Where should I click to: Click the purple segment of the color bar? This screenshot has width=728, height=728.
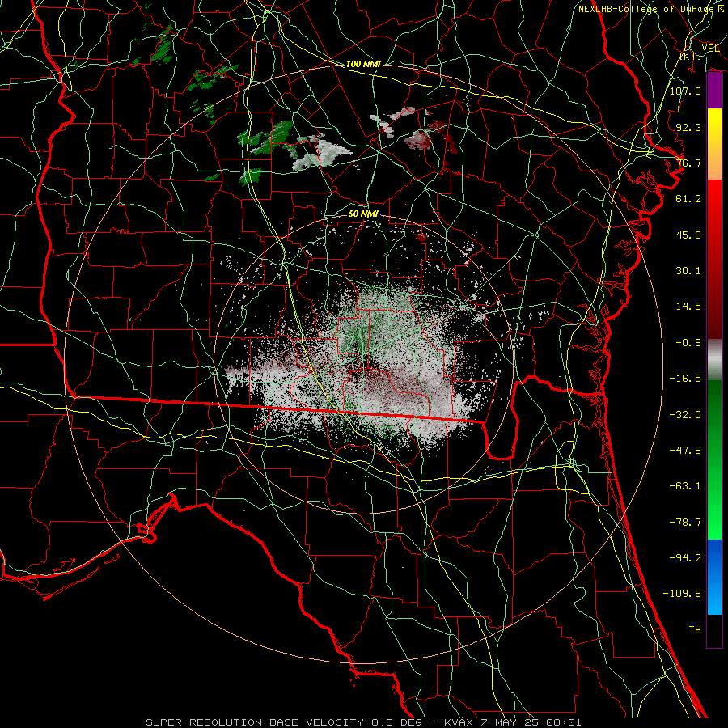click(714, 91)
